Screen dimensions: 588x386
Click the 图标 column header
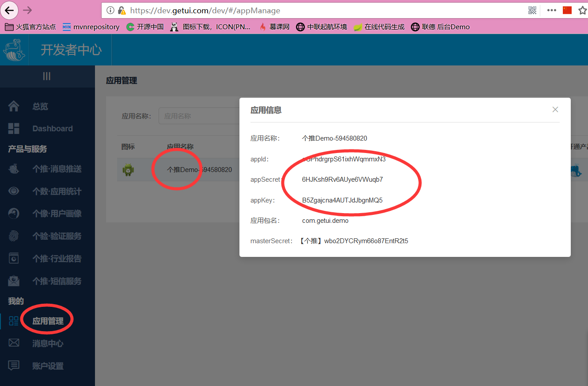point(128,147)
